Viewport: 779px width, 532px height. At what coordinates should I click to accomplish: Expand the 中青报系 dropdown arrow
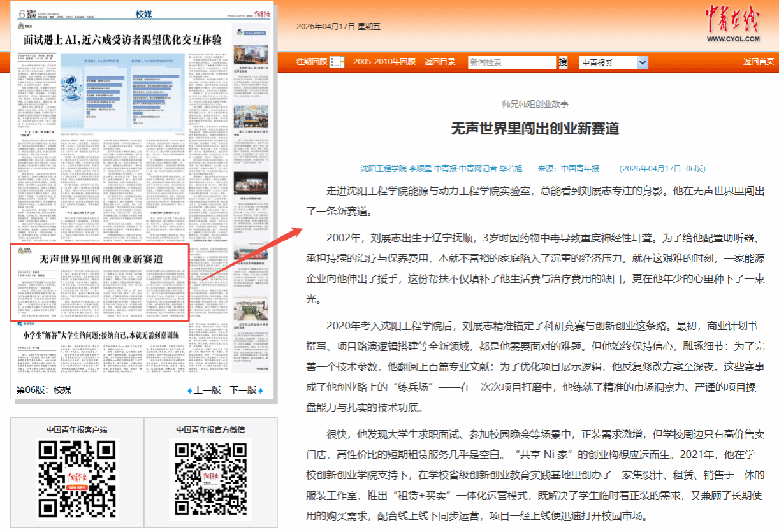pyautogui.click(x=642, y=62)
